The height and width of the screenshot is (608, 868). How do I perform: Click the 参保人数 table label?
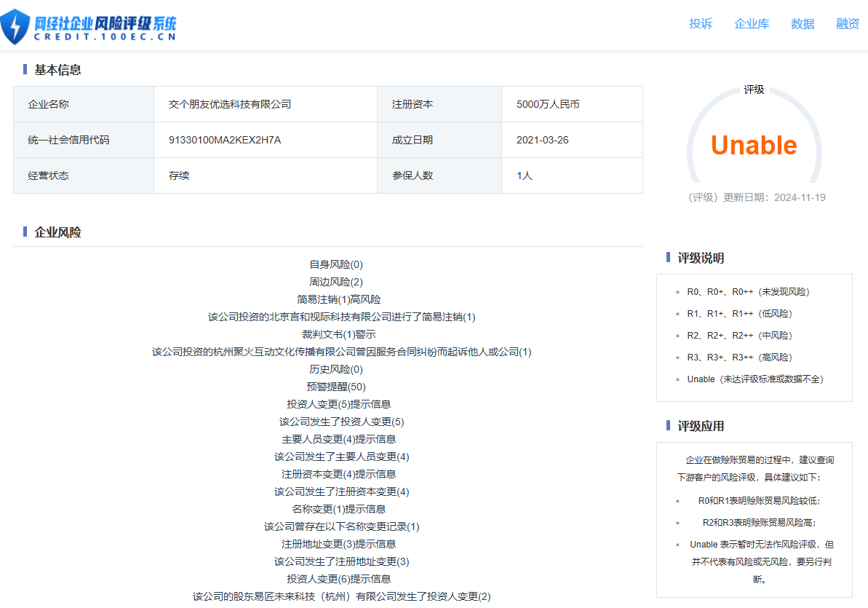click(413, 175)
